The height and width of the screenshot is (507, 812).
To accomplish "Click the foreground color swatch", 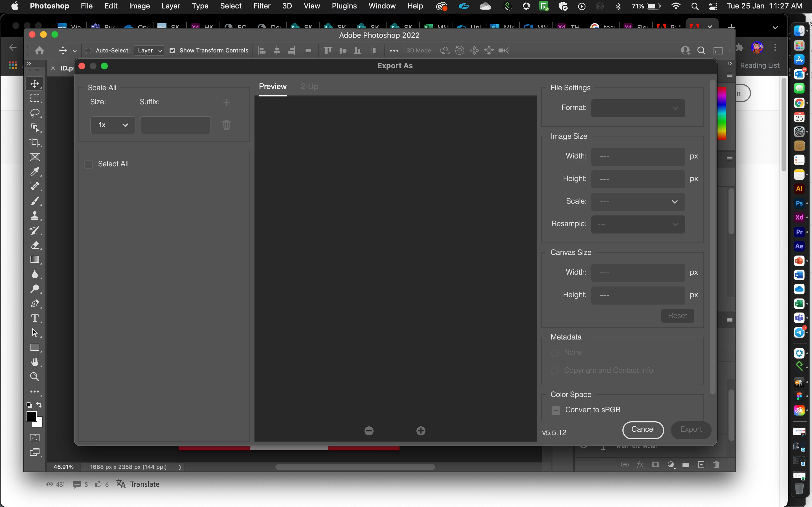I will (x=31, y=416).
